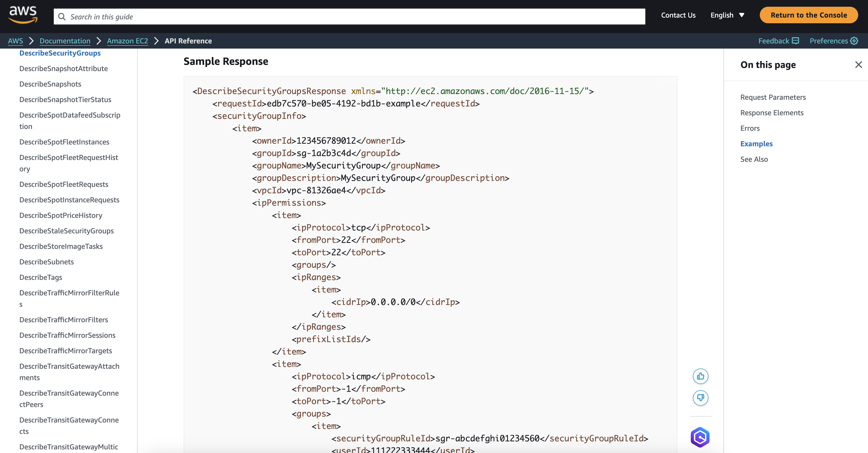Click the search magnifier icon in the guide search

[62, 16]
